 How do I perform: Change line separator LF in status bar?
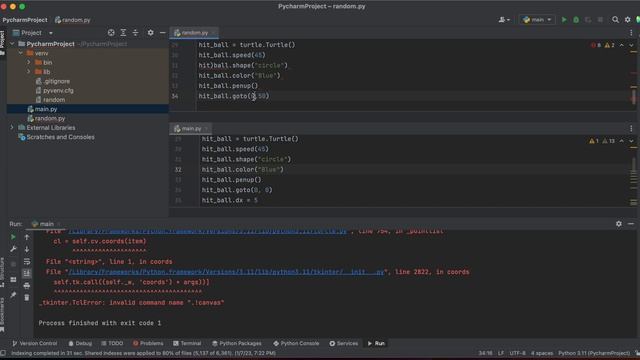(x=501, y=353)
